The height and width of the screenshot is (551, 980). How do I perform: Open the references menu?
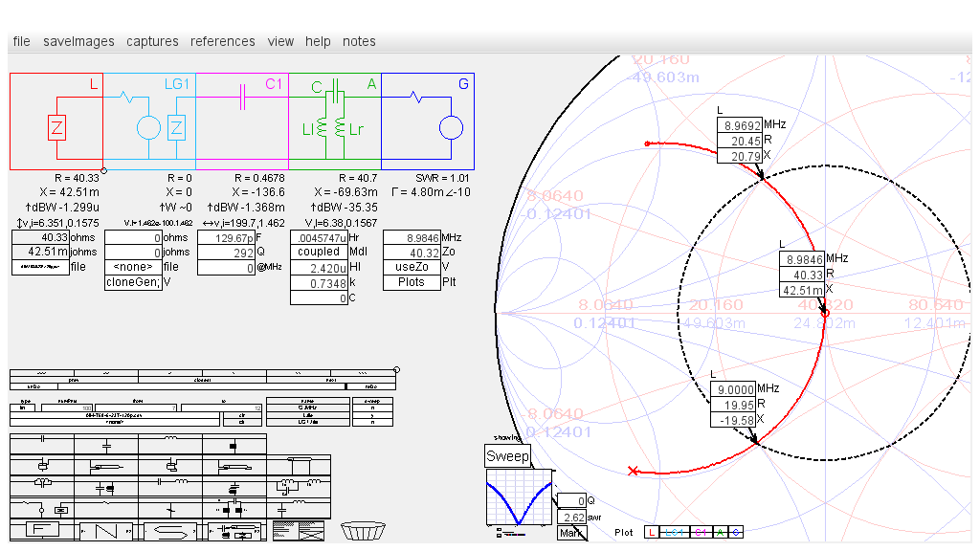point(222,41)
